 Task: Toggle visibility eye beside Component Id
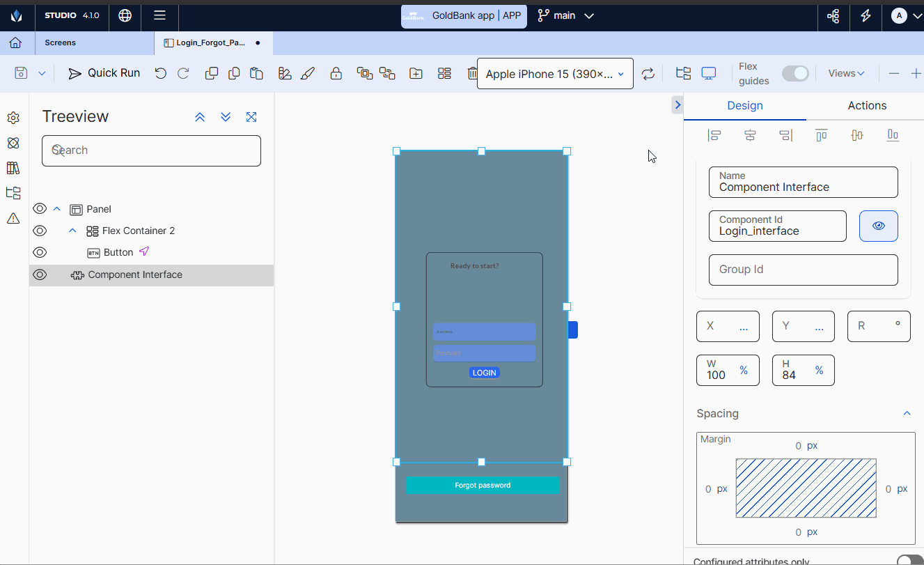878,226
